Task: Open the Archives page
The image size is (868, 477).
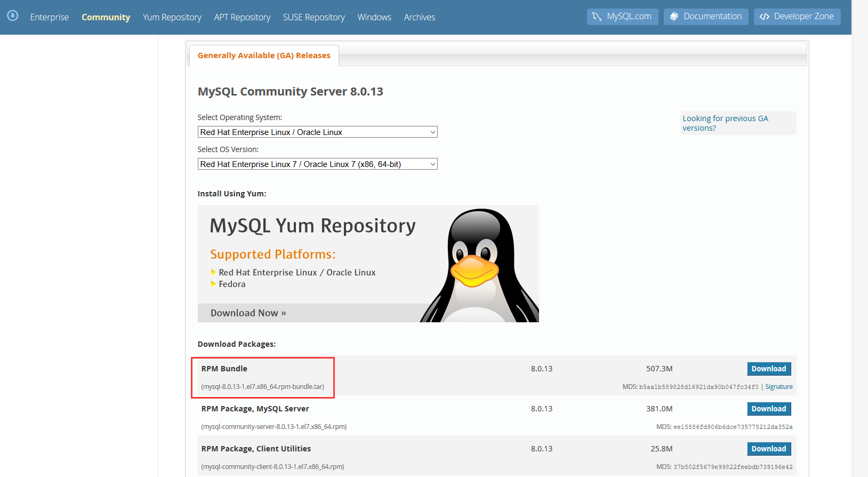Action: (x=420, y=17)
